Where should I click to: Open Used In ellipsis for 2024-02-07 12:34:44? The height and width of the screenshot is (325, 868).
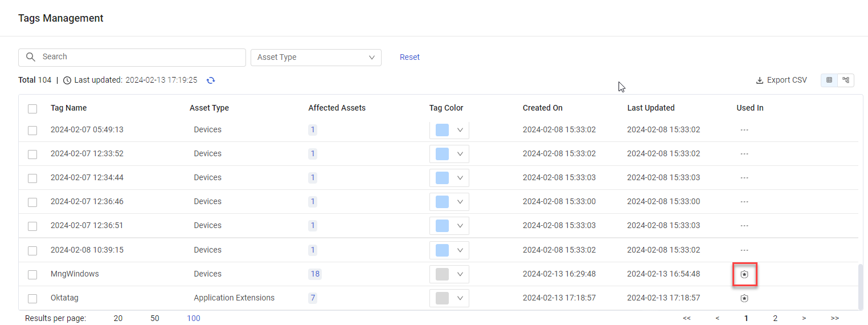click(x=744, y=178)
